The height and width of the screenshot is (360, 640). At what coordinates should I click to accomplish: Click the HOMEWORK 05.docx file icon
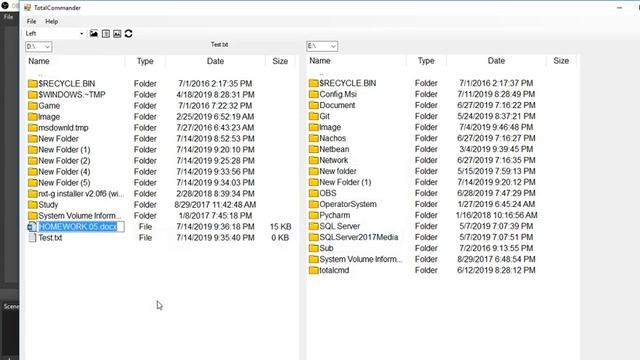[32, 227]
